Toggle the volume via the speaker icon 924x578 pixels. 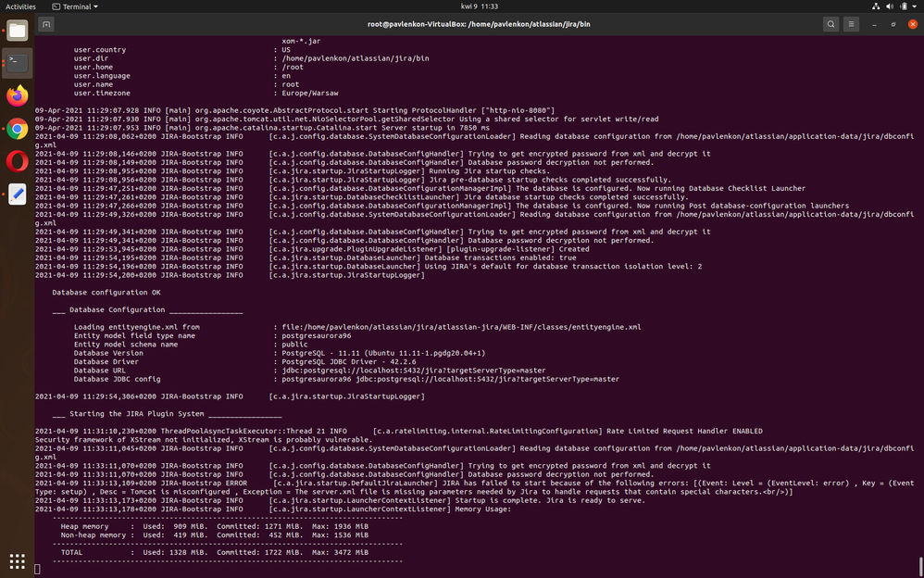888,6
